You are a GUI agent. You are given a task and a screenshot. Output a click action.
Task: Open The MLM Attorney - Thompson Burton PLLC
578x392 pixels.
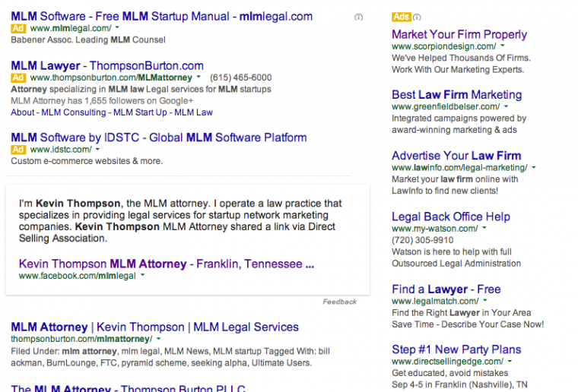click(128, 388)
